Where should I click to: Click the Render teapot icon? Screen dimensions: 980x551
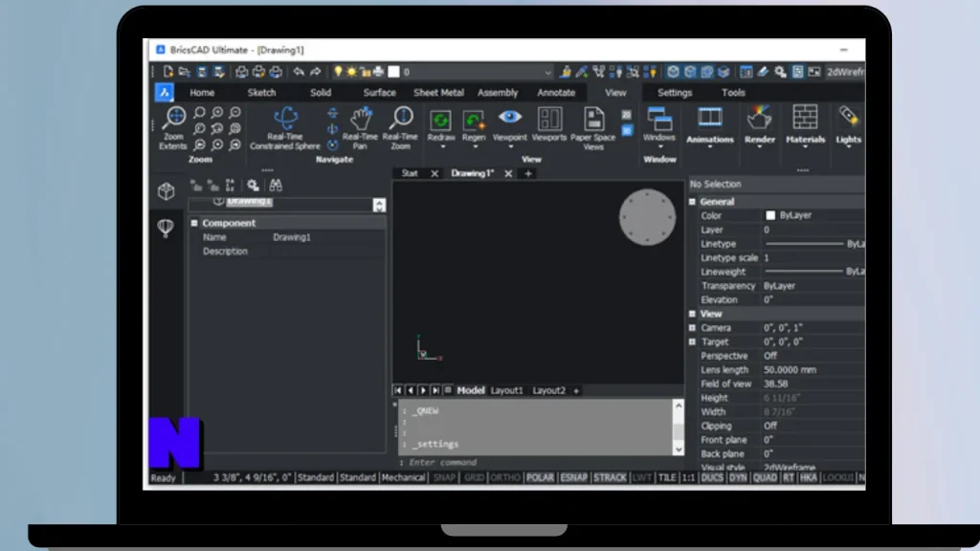click(x=759, y=118)
